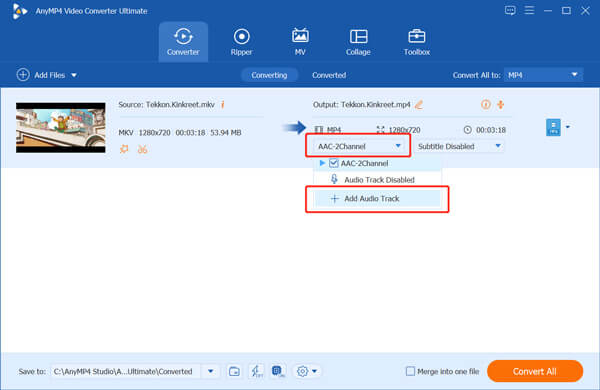Expand the Add Files dropdown arrow
The height and width of the screenshot is (390, 600).
coord(74,75)
